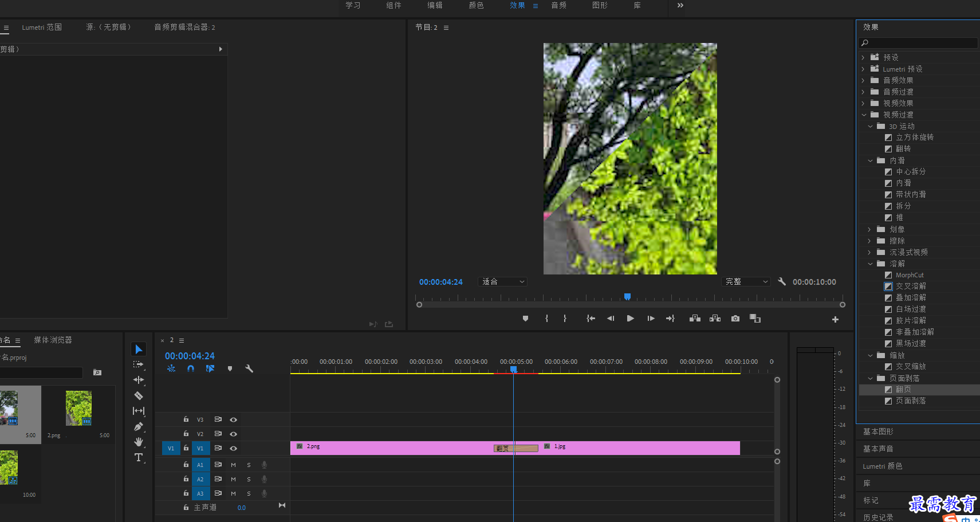
Task: Open the Lumetri 颜色 panel
Action: 883,466
